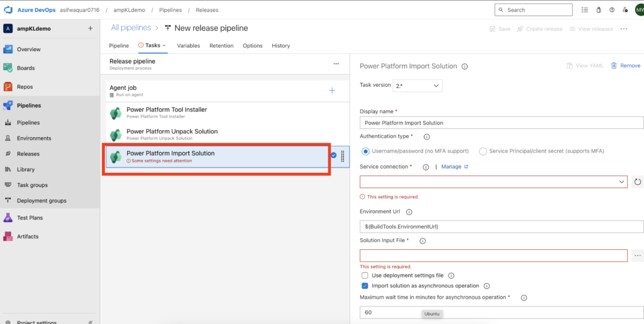Click the Save button
Viewport: 644px width, 324px height.
(x=500, y=29)
